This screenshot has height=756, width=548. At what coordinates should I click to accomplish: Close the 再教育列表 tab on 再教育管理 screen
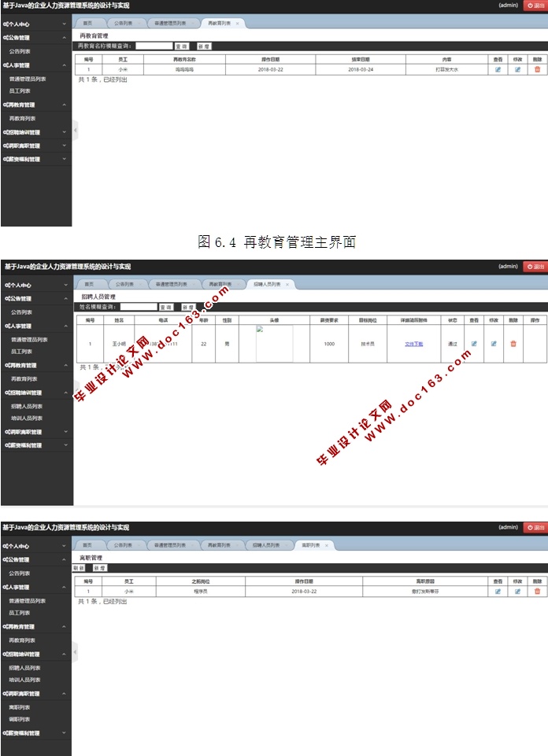237,23
